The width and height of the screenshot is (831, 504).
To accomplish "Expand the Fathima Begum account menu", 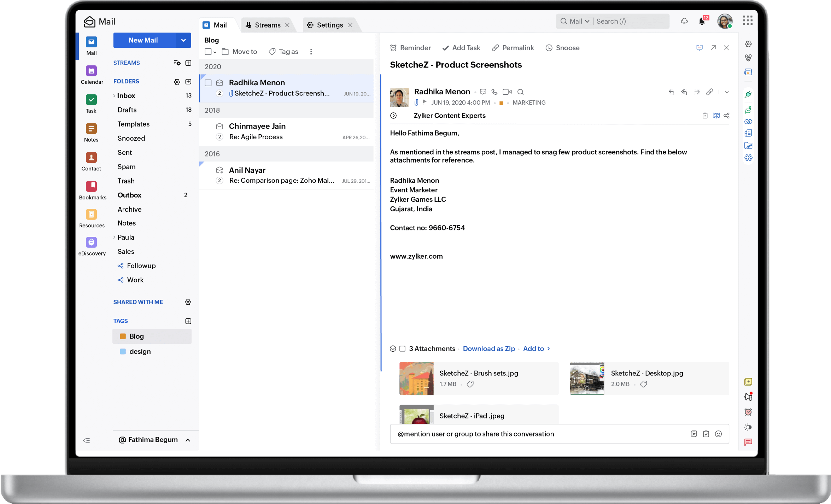I will tap(188, 440).
